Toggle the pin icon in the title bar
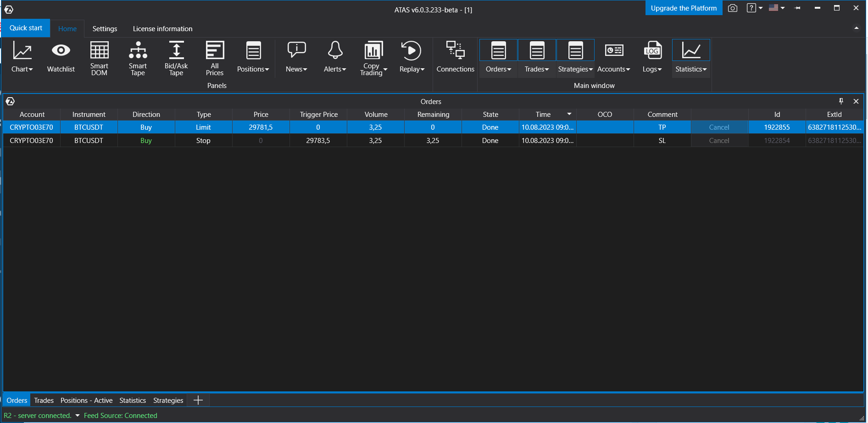Image resolution: width=868 pixels, height=423 pixels. click(x=797, y=8)
